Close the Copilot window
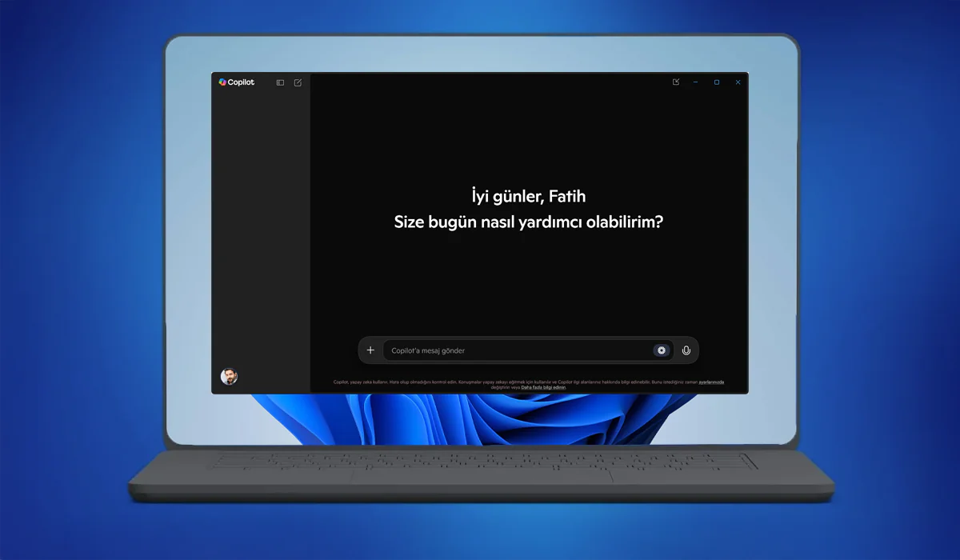The height and width of the screenshot is (560, 960). click(x=738, y=82)
